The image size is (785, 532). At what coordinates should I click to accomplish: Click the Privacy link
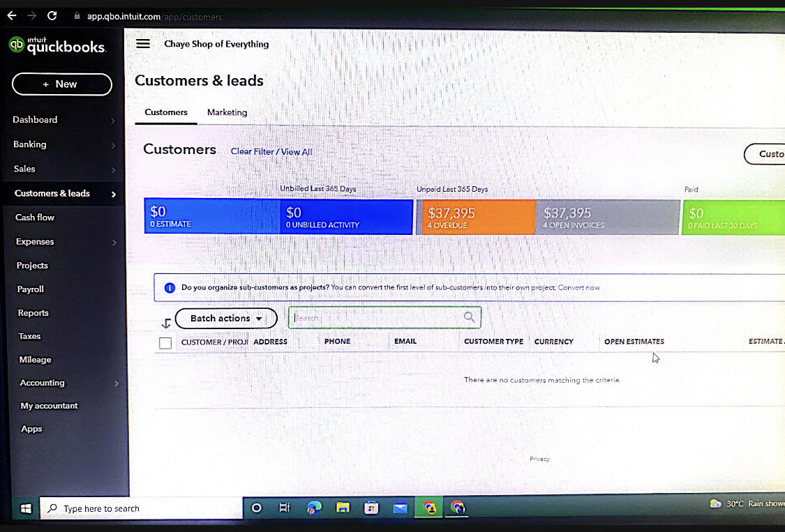539,459
